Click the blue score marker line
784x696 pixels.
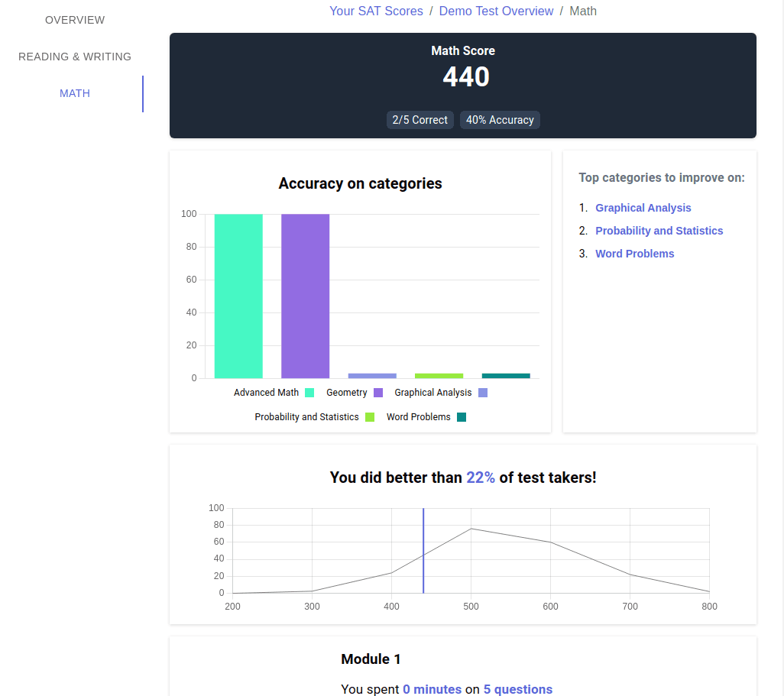coord(423,550)
